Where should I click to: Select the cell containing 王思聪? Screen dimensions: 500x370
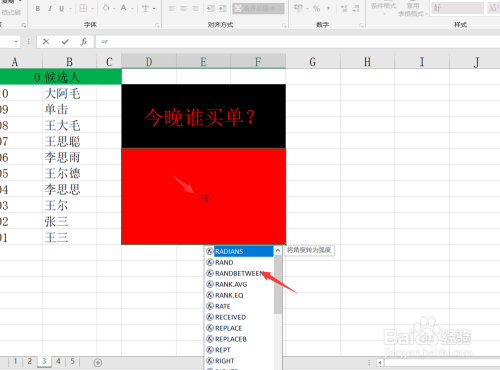click(x=70, y=141)
